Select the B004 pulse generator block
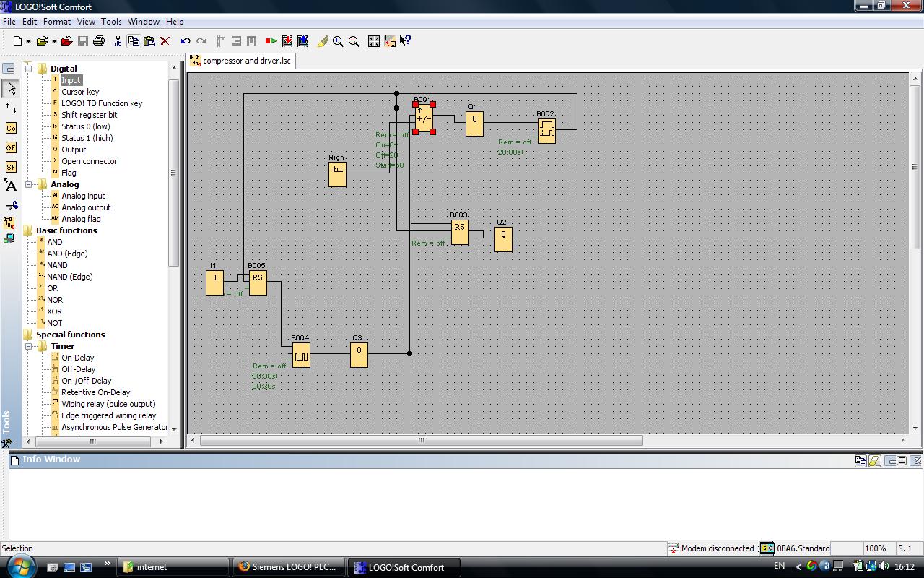The image size is (924, 578). (301, 355)
